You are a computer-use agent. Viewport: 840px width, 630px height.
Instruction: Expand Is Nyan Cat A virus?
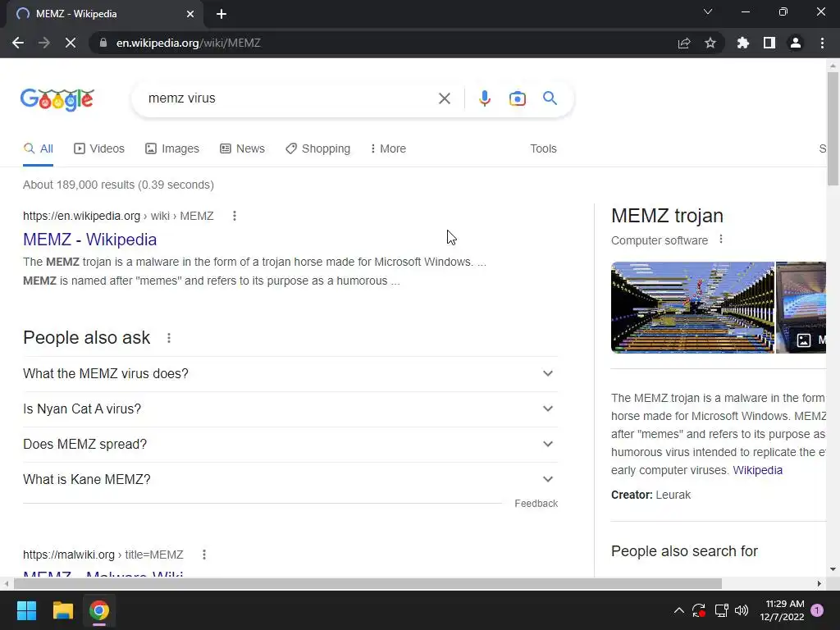pos(290,409)
